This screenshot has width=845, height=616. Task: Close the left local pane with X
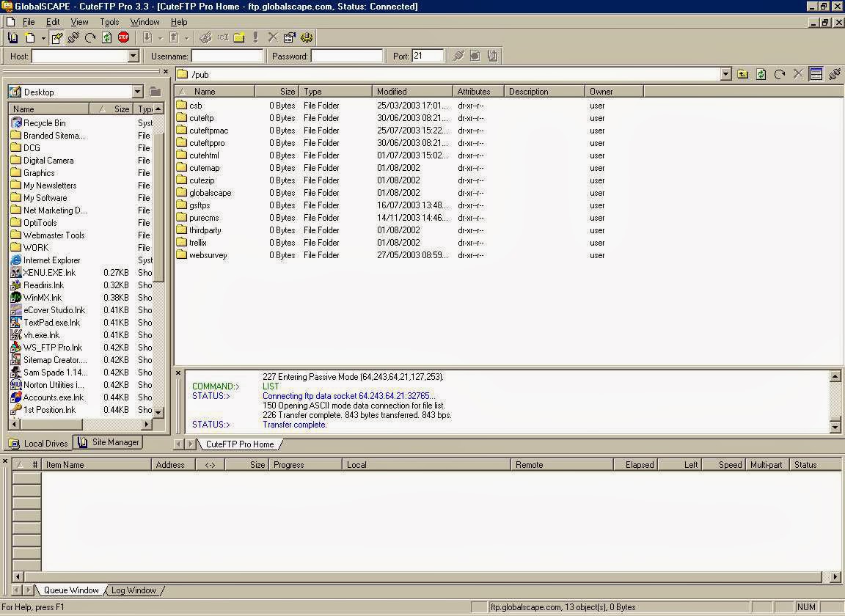tap(166, 71)
